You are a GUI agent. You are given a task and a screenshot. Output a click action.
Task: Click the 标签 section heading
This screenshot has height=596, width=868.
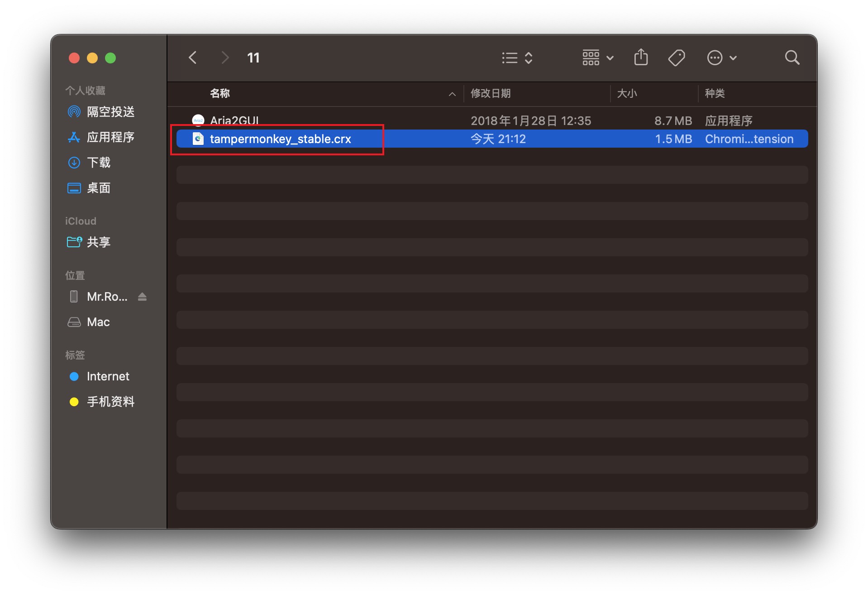tap(75, 355)
